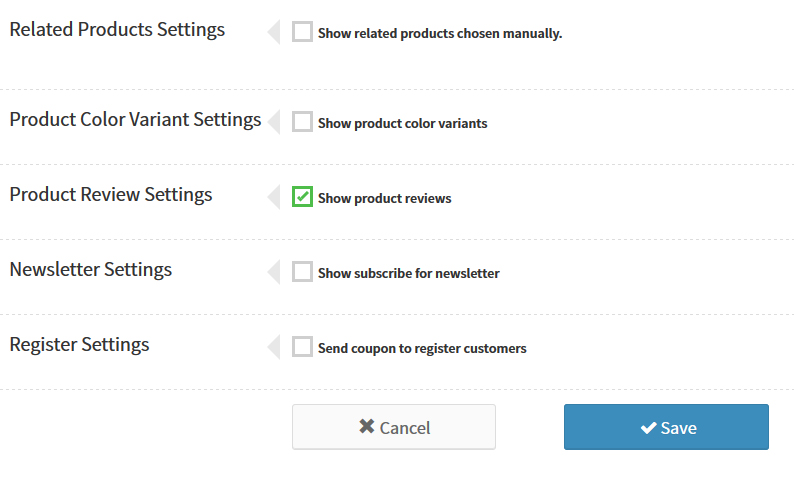This screenshot has height=480, width=794.
Task: Click the arrow beside Related Products Settings
Action: pos(274,32)
